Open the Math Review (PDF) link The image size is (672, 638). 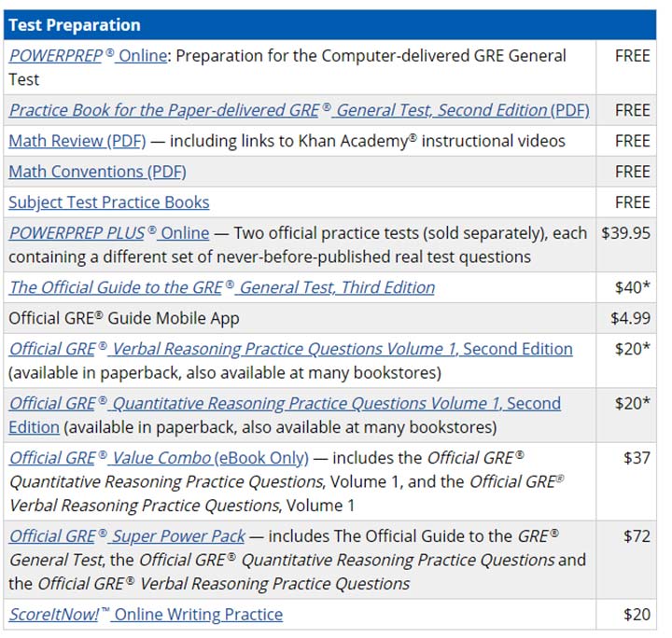click(77, 141)
